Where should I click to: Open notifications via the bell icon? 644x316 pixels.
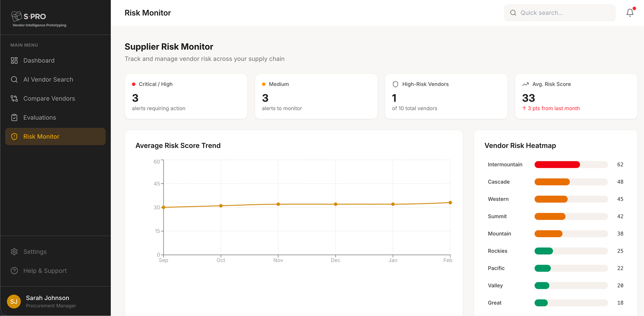tap(630, 12)
